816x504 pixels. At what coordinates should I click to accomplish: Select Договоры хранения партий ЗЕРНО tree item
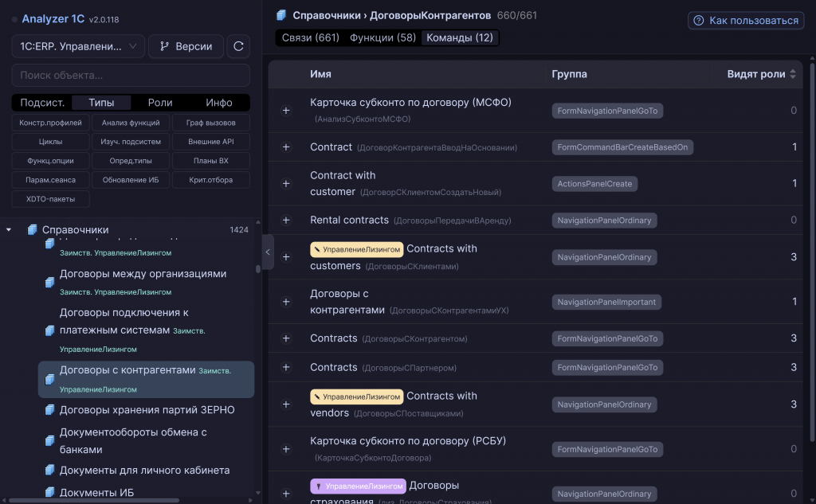tap(147, 410)
